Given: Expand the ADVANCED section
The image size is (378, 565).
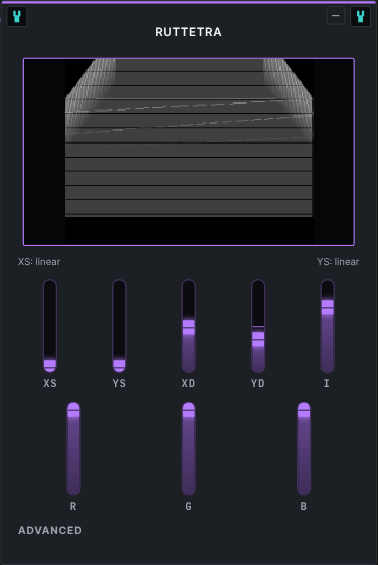Looking at the screenshot, I should pyautogui.click(x=50, y=530).
